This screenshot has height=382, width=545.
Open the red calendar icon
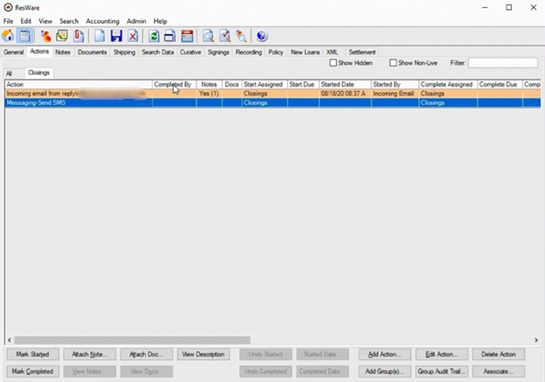187,36
